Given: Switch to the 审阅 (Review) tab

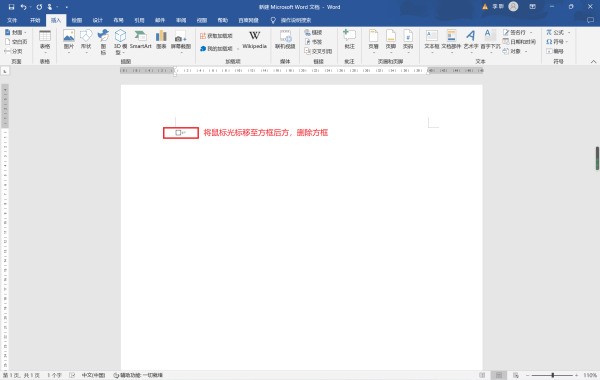Looking at the screenshot, I should pos(181,20).
